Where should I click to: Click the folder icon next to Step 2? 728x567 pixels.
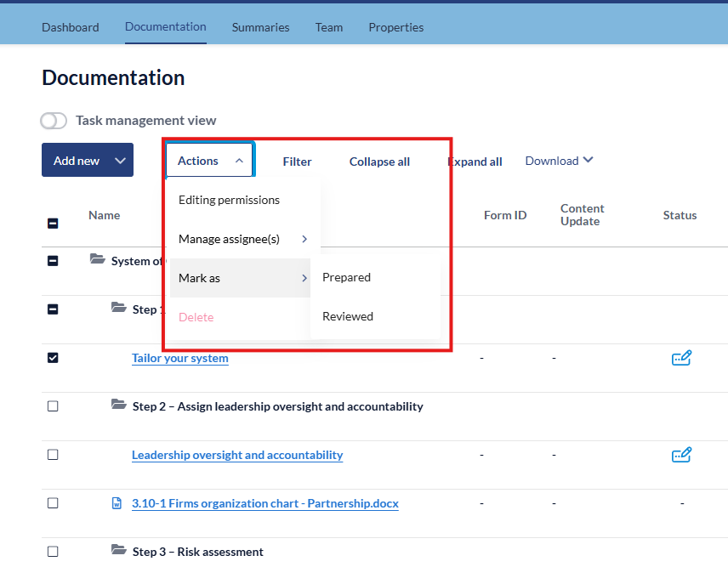point(119,405)
